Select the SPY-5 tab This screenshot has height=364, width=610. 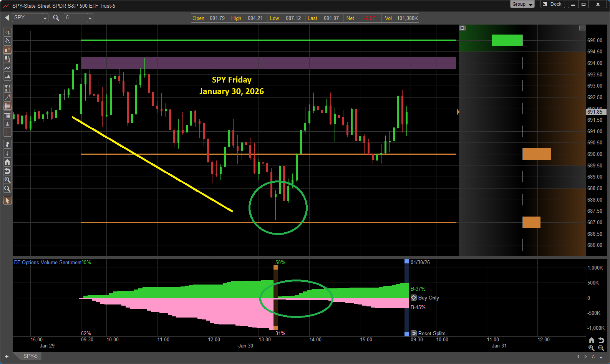tap(30, 356)
